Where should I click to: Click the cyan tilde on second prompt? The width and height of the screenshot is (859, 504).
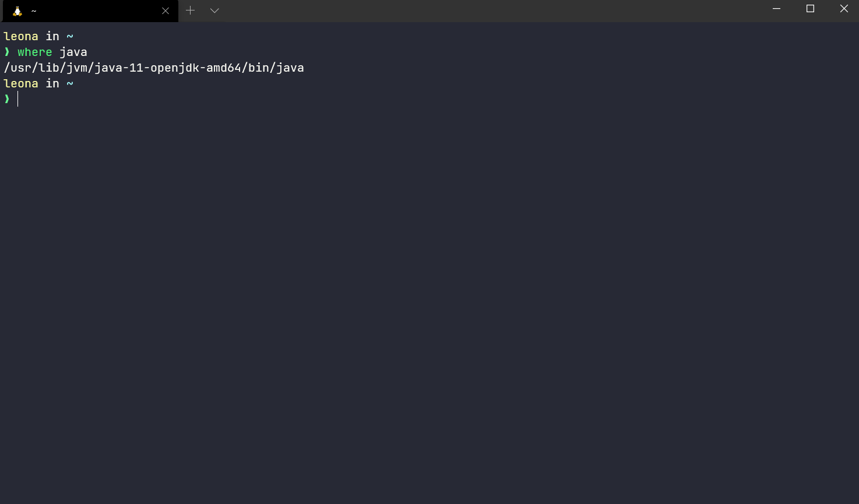click(x=70, y=83)
